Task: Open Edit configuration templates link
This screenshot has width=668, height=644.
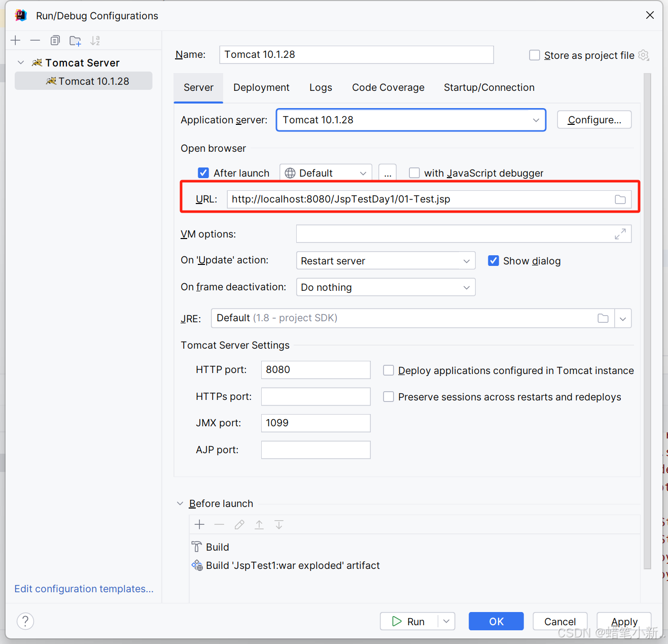Action: tap(84, 589)
